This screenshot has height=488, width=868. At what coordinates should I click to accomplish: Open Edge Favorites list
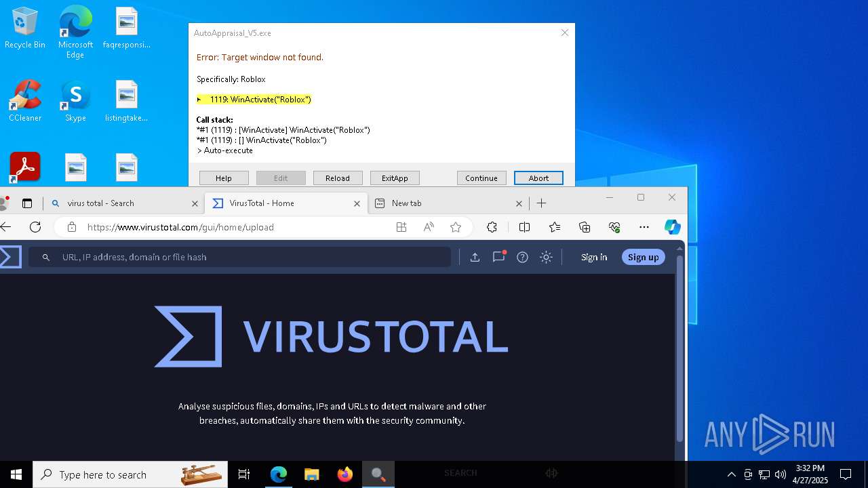tap(555, 227)
